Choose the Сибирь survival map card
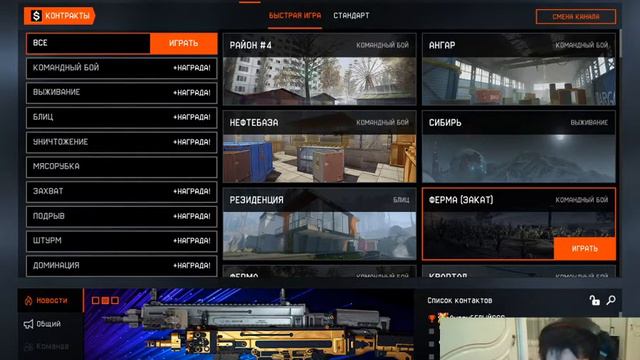 pyautogui.click(x=519, y=147)
